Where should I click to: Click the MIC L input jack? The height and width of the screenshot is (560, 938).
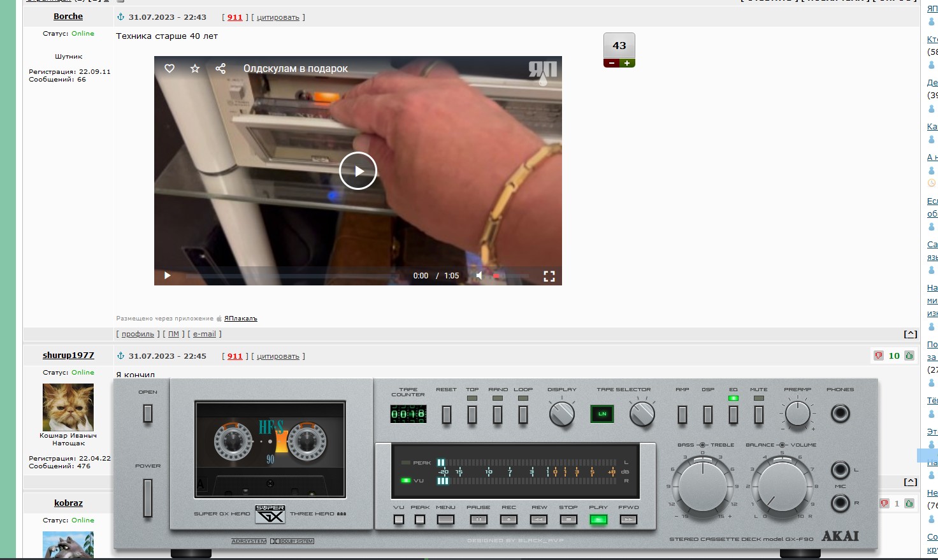click(841, 470)
